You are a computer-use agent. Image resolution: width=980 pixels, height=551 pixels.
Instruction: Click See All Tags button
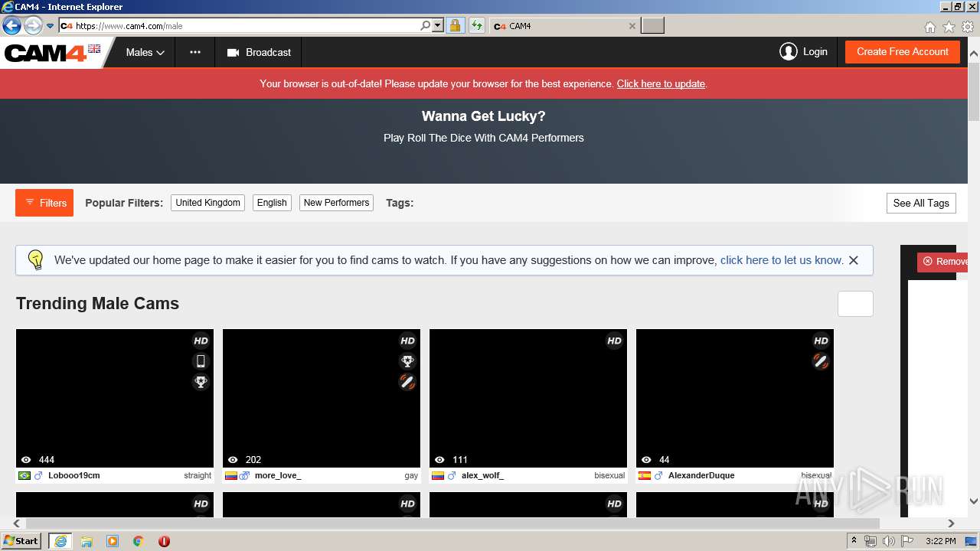point(921,203)
